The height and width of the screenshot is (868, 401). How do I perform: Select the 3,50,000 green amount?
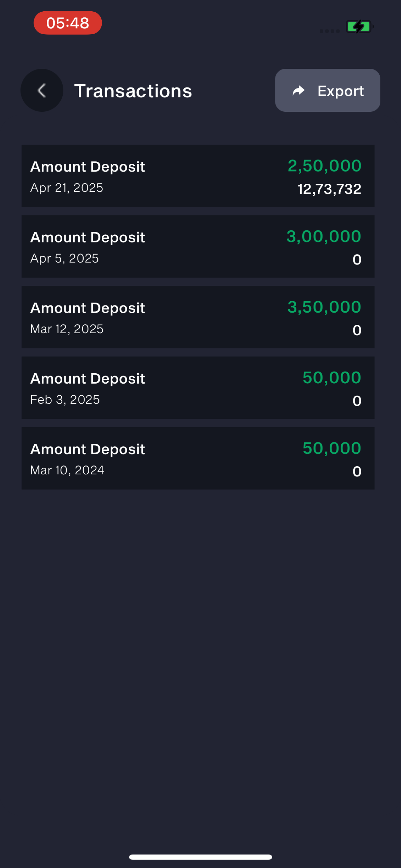(x=324, y=307)
